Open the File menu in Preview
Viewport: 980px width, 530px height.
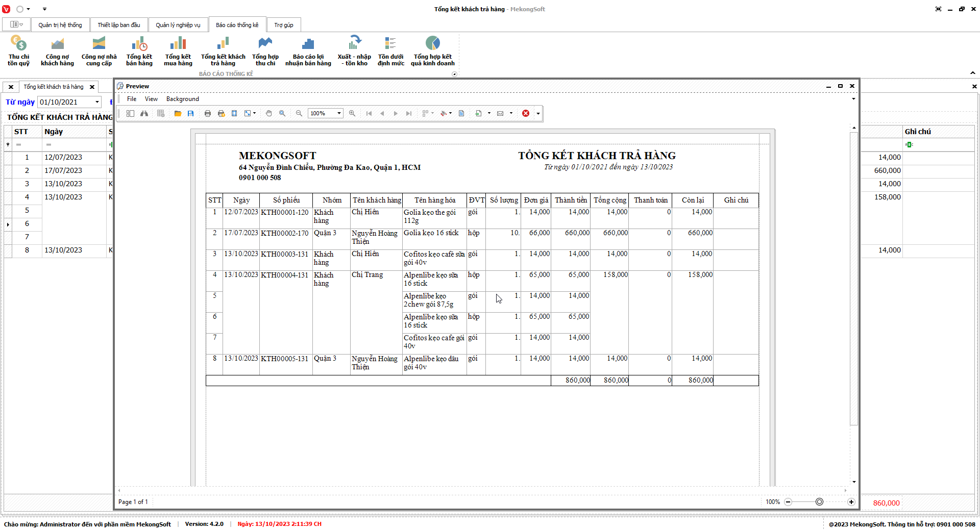click(x=132, y=99)
